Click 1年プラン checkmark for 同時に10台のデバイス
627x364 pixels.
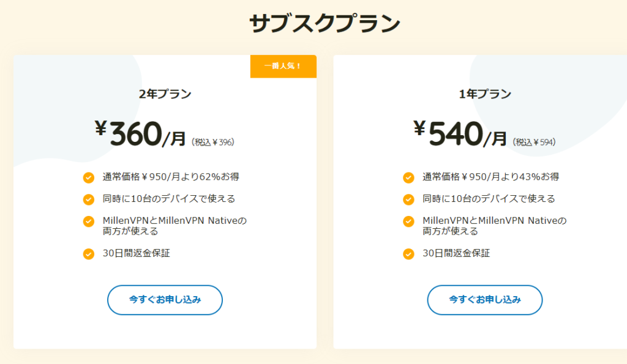[408, 199]
